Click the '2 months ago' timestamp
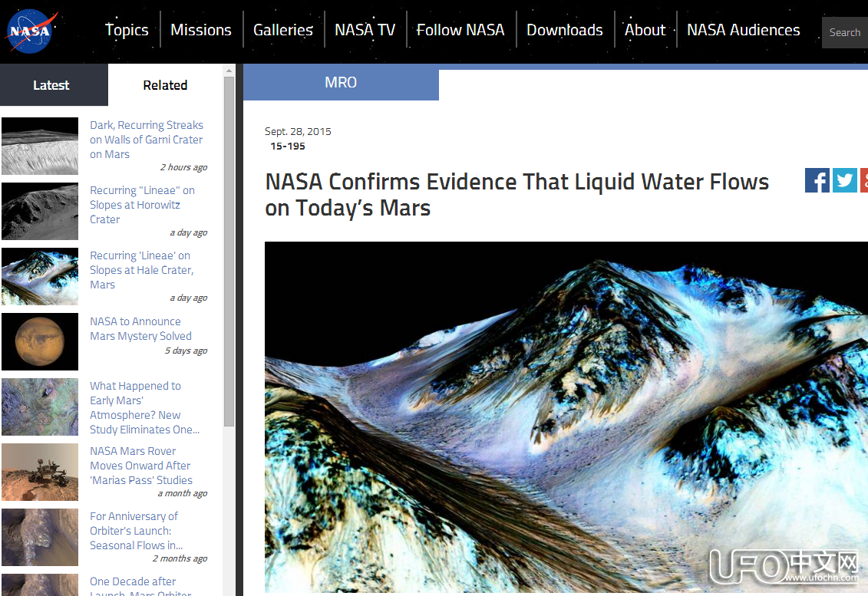The image size is (868, 596). pyautogui.click(x=180, y=558)
